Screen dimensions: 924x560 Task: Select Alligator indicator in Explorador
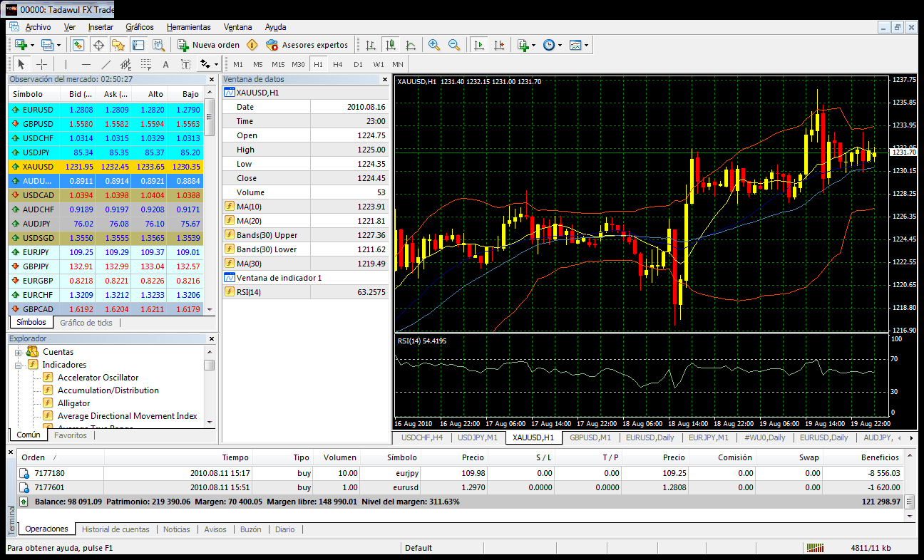click(x=73, y=403)
